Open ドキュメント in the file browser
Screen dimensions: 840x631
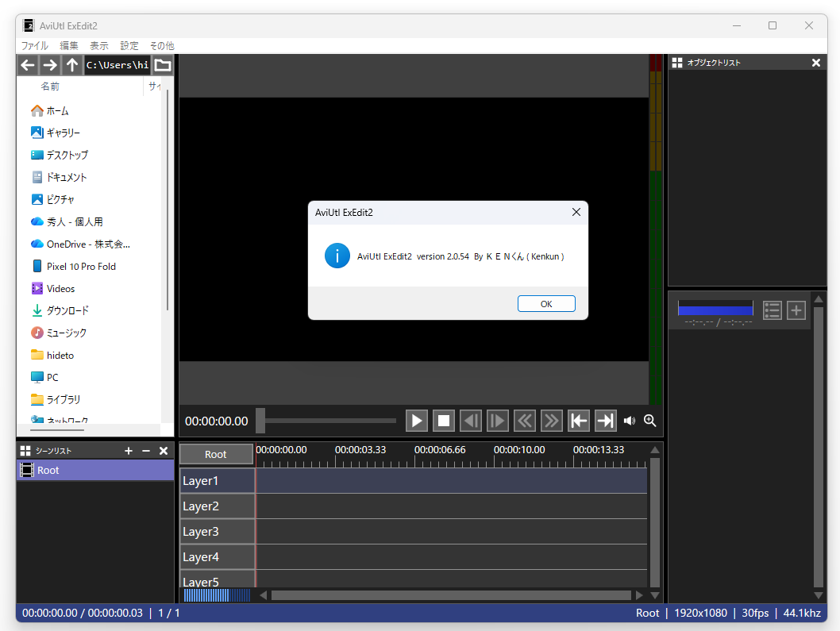pyautogui.click(x=59, y=177)
